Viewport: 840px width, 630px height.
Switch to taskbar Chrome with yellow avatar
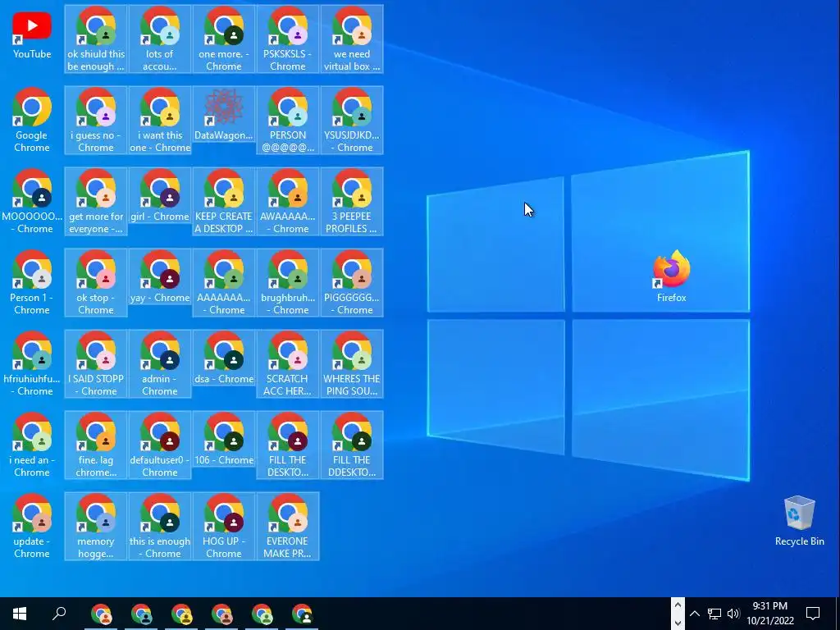181,614
